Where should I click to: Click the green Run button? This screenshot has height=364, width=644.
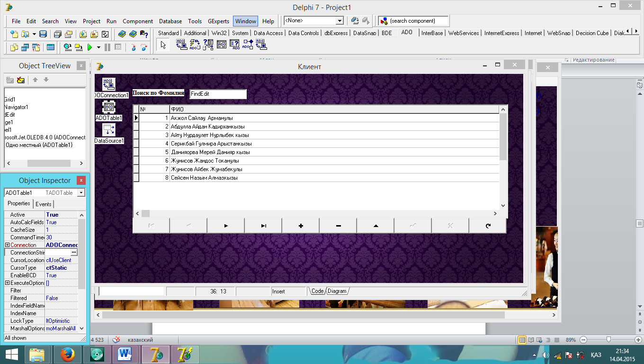pyautogui.click(x=89, y=47)
